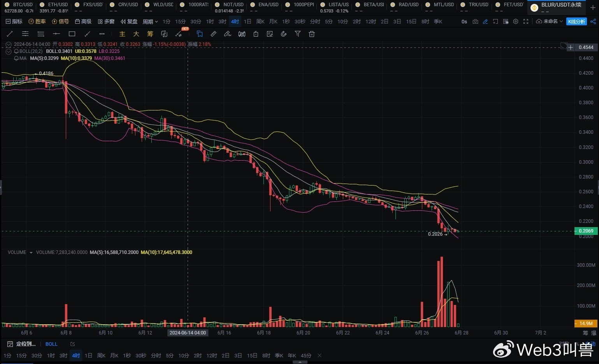Click the blue K线分析 button
599x364 pixels.
(576, 21)
